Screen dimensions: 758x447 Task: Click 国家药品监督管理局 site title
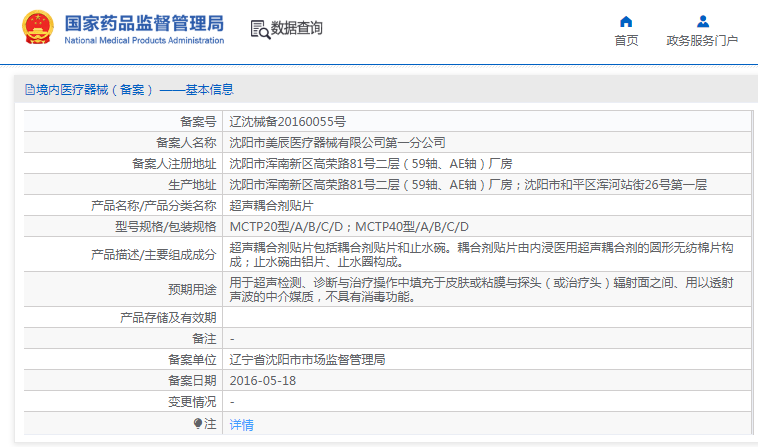(144, 23)
